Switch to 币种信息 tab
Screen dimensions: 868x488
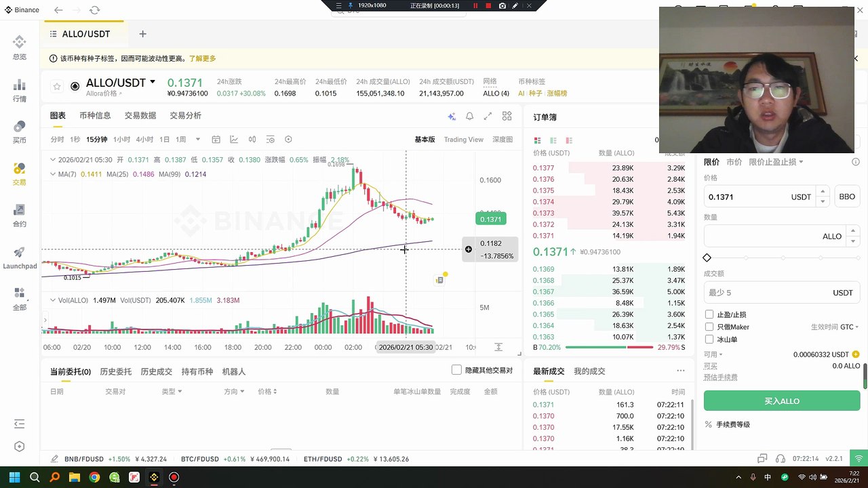(95, 116)
